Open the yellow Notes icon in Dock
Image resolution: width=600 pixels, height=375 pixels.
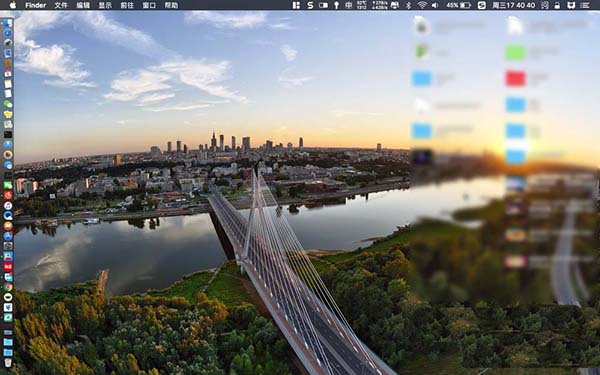click(8, 84)
